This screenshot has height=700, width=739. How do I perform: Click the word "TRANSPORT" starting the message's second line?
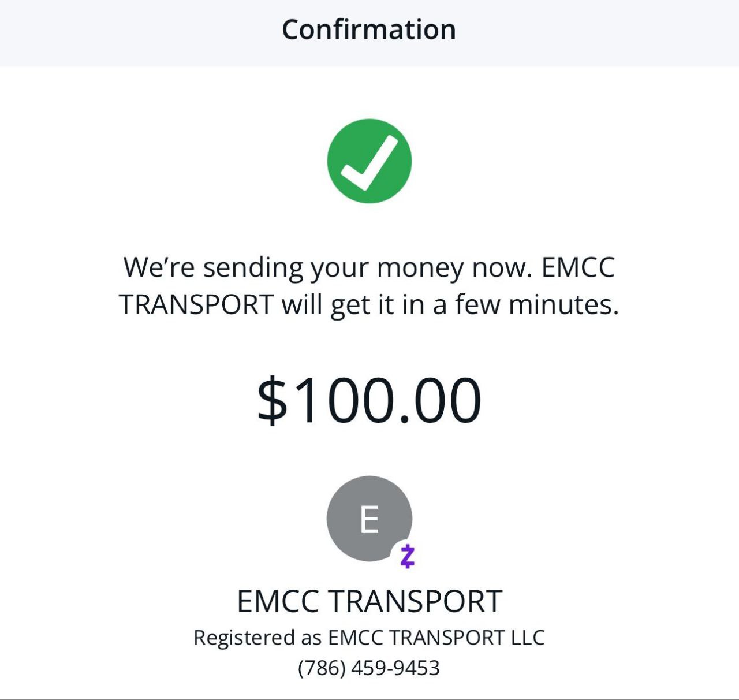coord(196,304)
